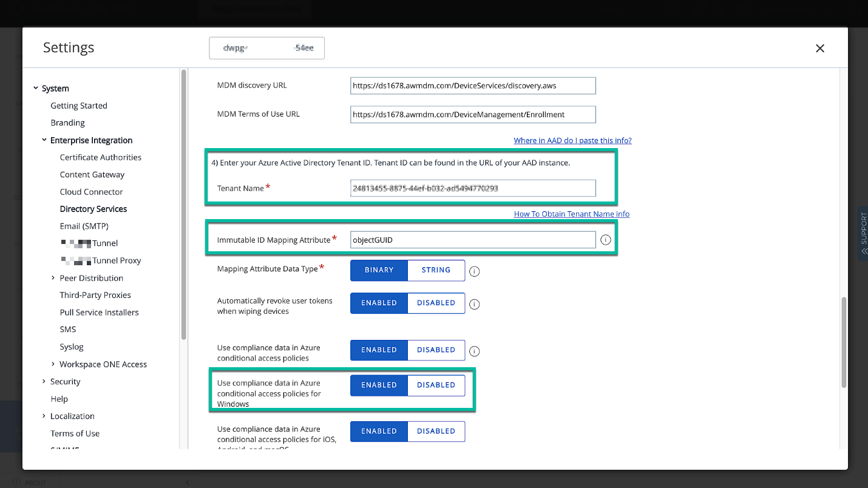Click info icon for Azure conditional access policies
Viewport: 868px width, 488px height.
point(475,351)
